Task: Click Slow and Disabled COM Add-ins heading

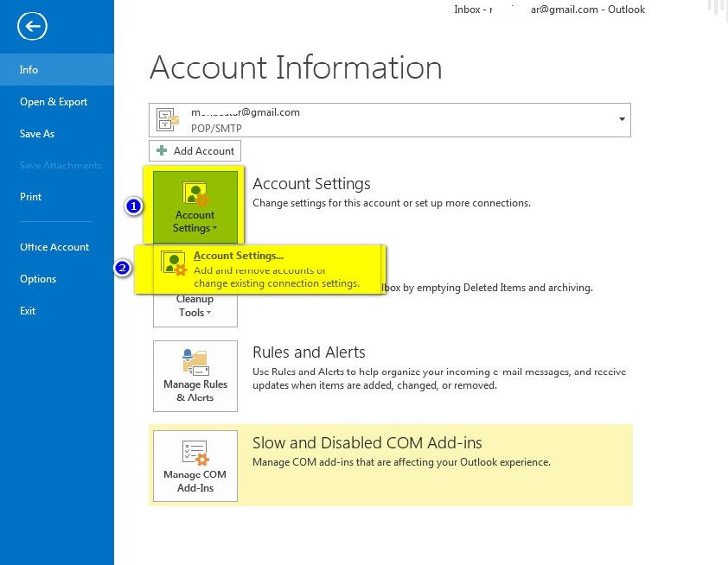Action: [x=367, y=443]
